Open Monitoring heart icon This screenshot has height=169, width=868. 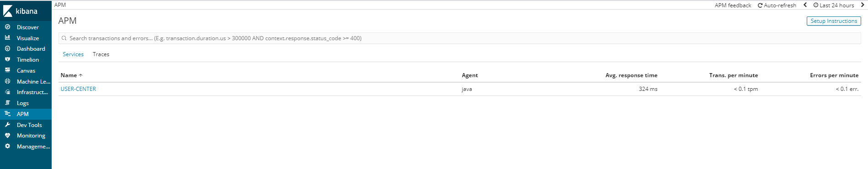tap(7, 135)
